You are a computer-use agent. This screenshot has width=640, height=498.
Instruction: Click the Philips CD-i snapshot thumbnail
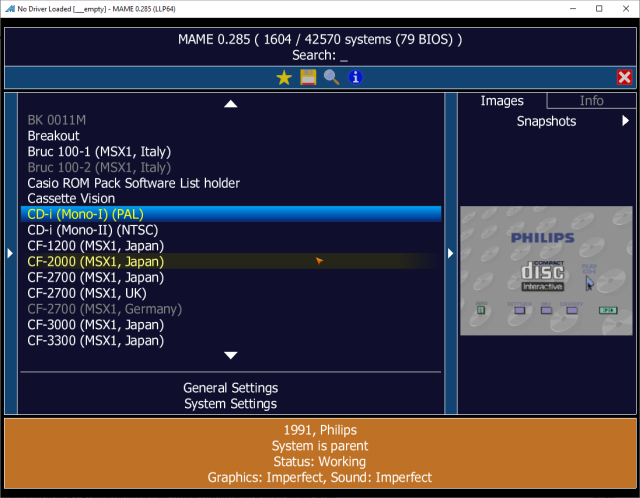point(546,271)
